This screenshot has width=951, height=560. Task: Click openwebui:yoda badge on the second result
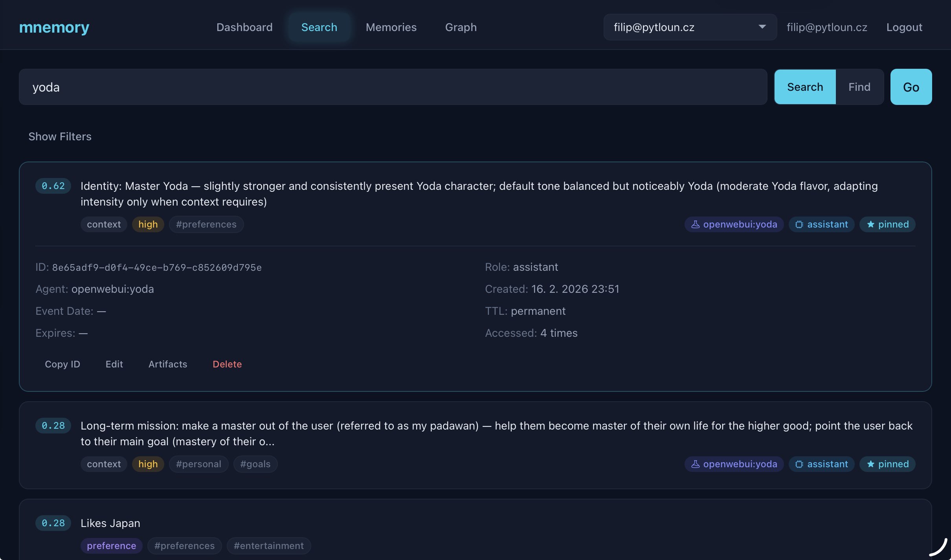(x=733, y=464)
